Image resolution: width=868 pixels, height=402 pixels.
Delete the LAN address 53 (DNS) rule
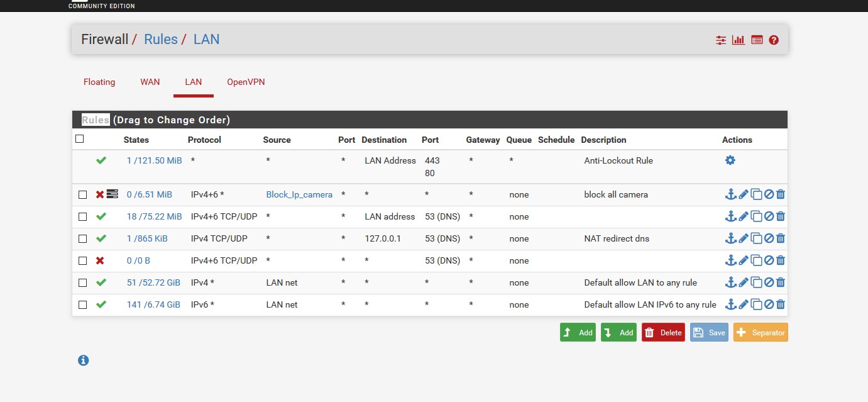[x=781, y=216]
